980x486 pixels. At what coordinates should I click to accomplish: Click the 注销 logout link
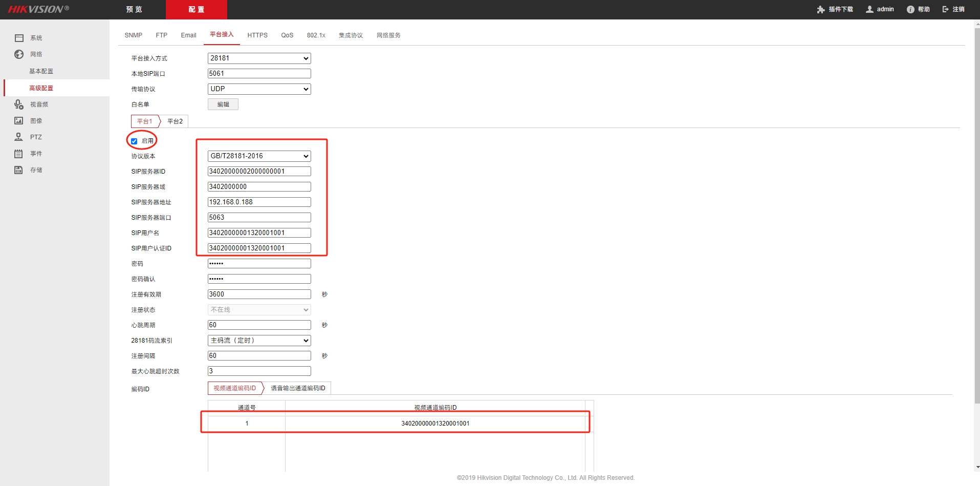coord(959,9)
